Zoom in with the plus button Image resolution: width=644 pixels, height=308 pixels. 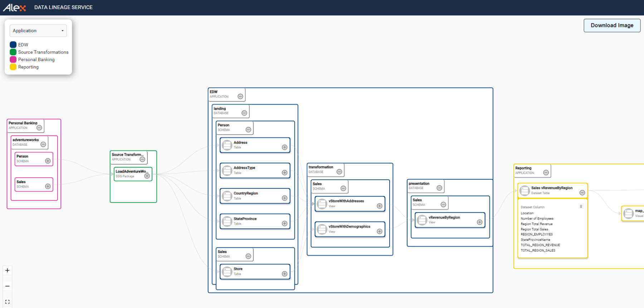pos(8,270)
